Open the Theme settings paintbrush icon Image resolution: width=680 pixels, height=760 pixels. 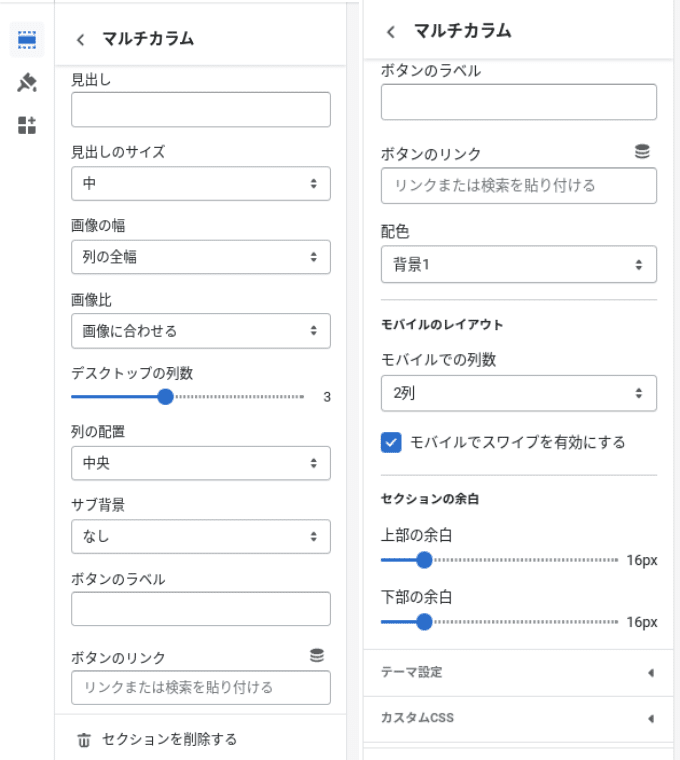click(x=27, y=82)
